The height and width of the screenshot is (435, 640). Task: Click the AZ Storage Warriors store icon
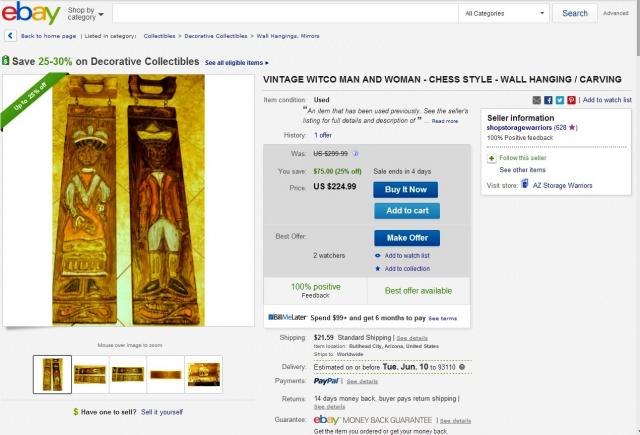[x=525, y=185]
